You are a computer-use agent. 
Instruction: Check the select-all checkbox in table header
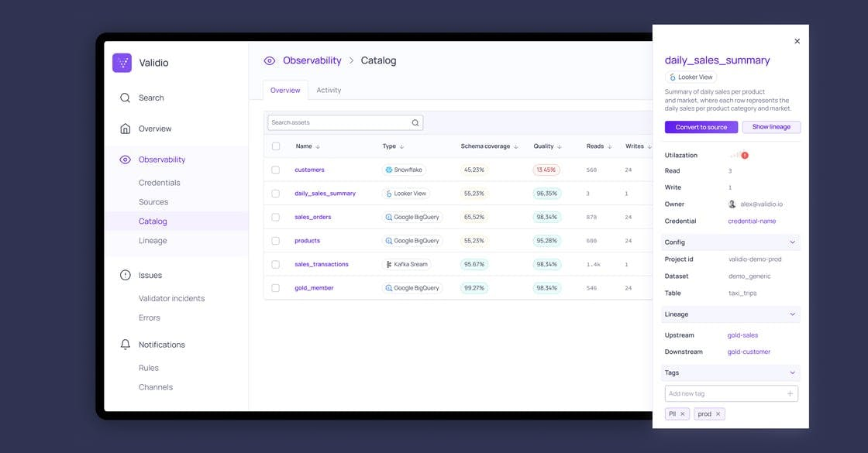click(x=276, y=146)
